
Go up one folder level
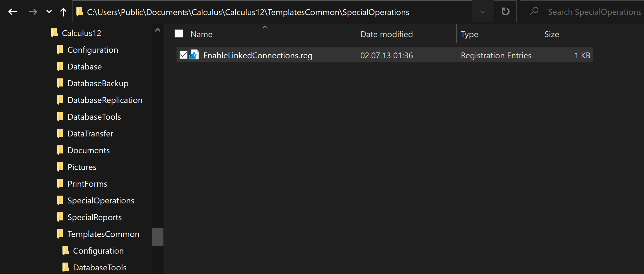pyautogui.click(x=63, y=12)
